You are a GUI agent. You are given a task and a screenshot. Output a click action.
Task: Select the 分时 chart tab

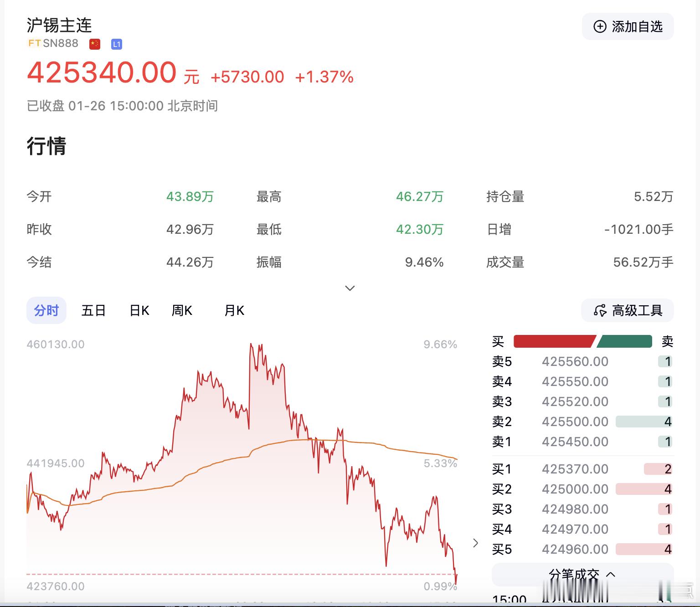(46, 310)
